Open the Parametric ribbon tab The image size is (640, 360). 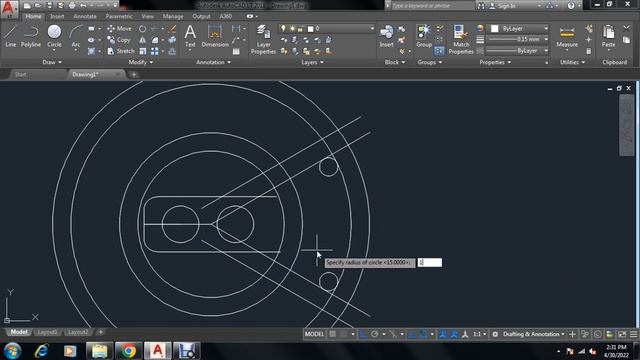(x=119, y=16)
